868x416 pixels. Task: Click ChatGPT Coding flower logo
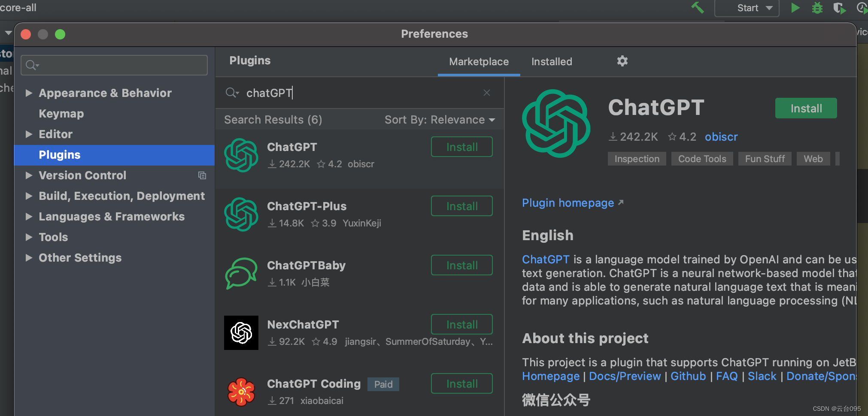tap(241, 392)
